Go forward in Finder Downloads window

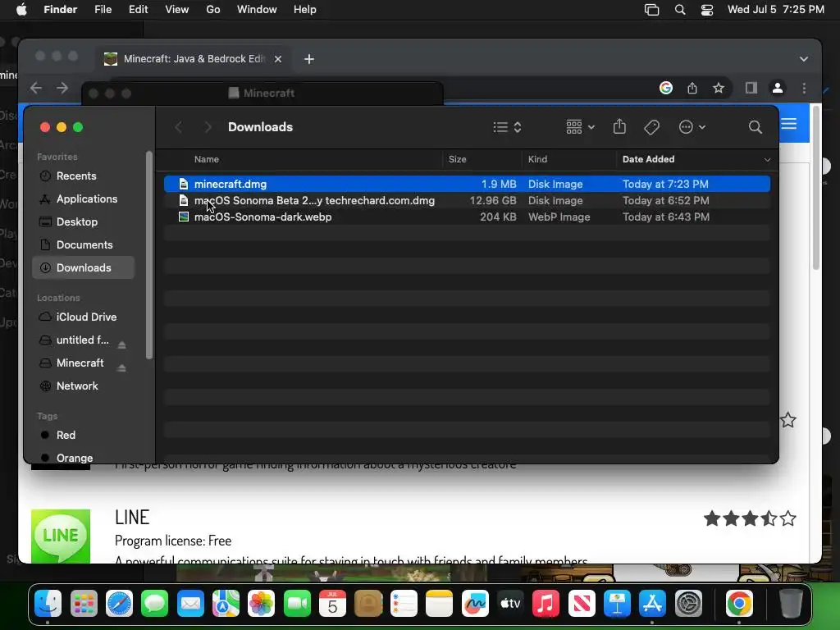tap(208, 127)
